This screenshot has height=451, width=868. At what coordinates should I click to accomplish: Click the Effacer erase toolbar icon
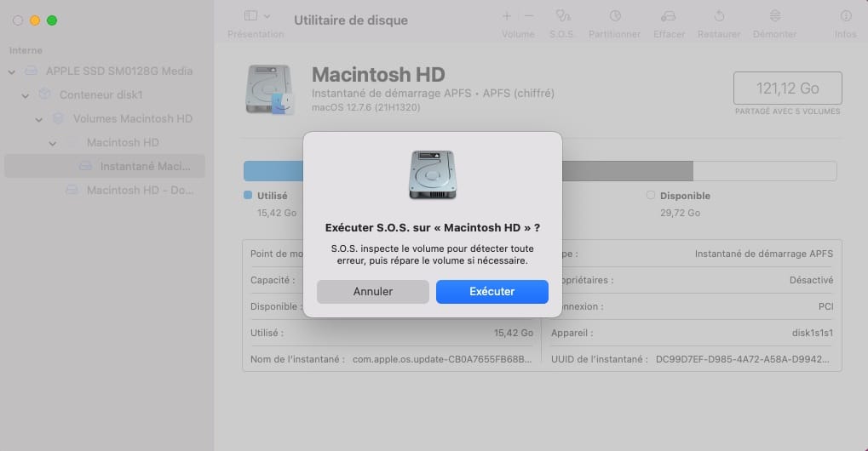pyautogui.click(x=669, y=16)
